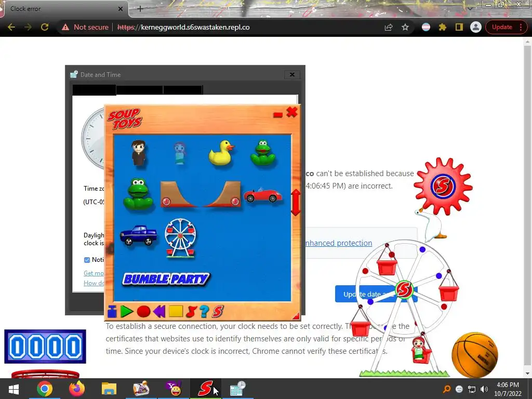The width and height of the screenshot is (532, 399).
Task: Click the red spiky gear toy on desktop
Action: coord(443,186)
